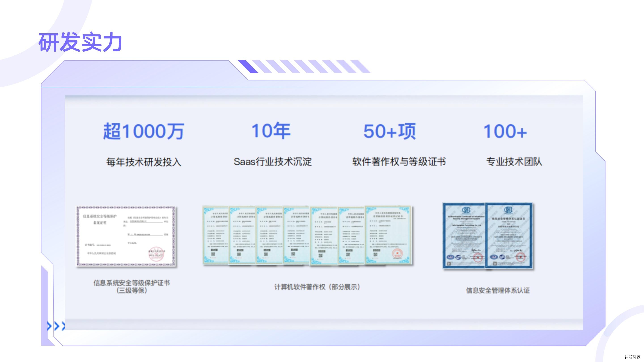This screenshot has width=644, height=362.
Task: Open the 信息系统安全等级保护 备案证明 certificate image
Action: [x=126, y=236]
